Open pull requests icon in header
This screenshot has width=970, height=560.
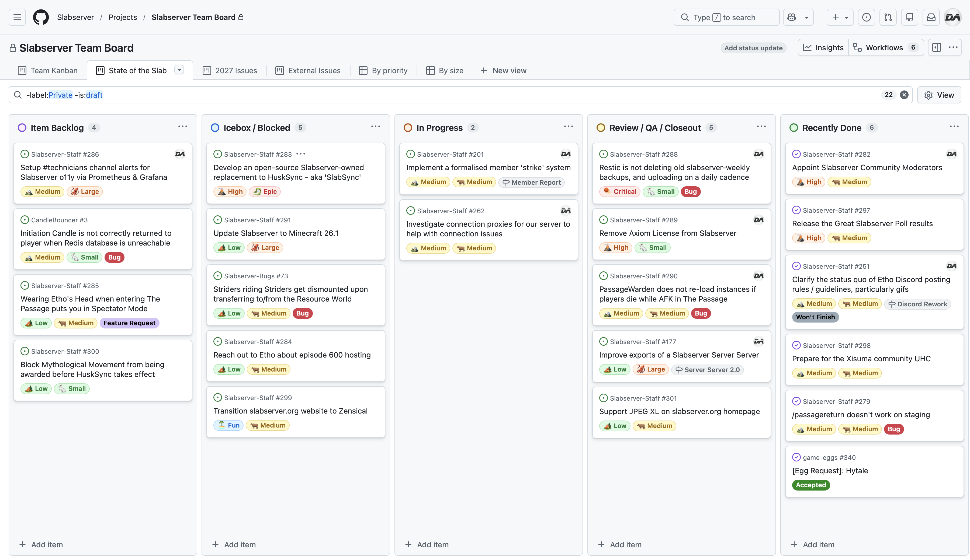tap(888, 17)
